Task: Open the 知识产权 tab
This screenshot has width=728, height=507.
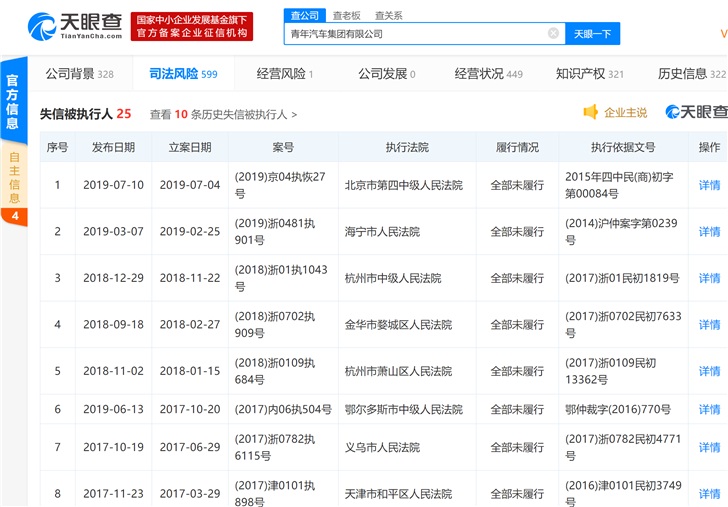Action: pos(590,74)
